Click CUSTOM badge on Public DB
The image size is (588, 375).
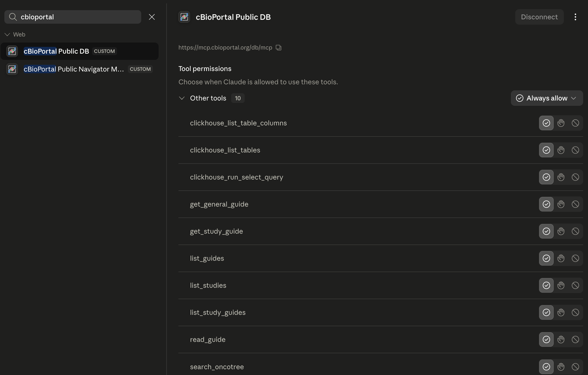click(x=104, y=51)
